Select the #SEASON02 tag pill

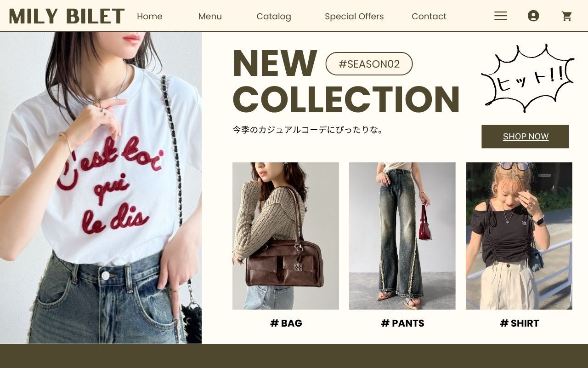tap(369, 64)
